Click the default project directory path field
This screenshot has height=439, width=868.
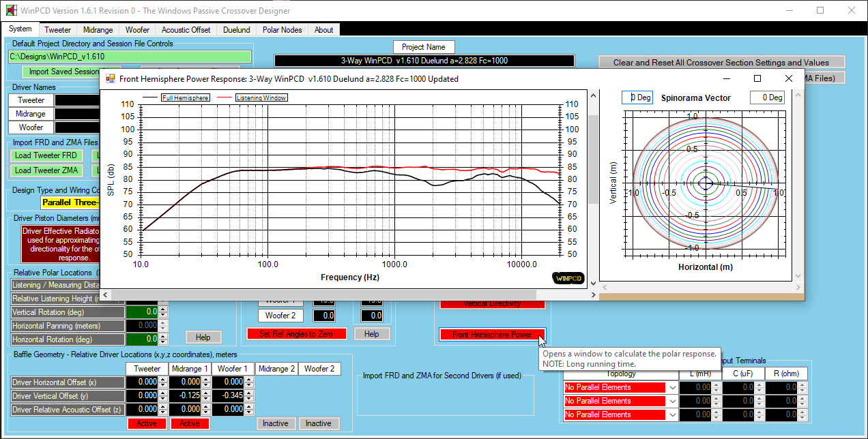pos(130,57)
